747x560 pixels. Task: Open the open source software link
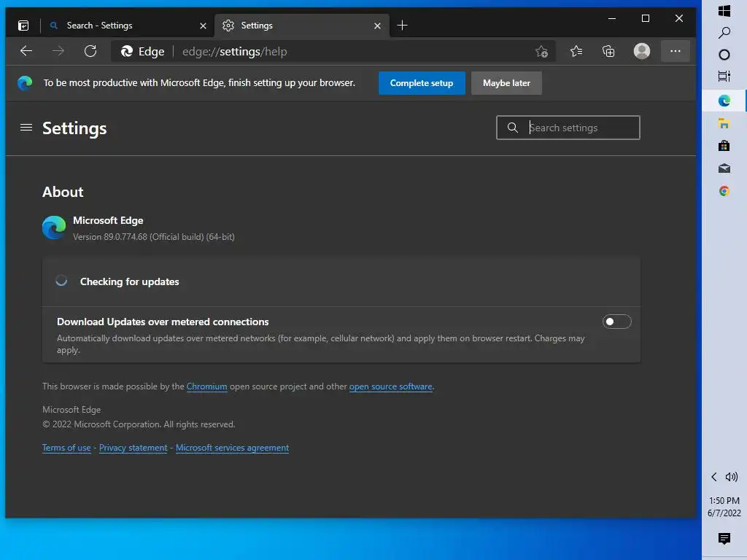[391, 386]
